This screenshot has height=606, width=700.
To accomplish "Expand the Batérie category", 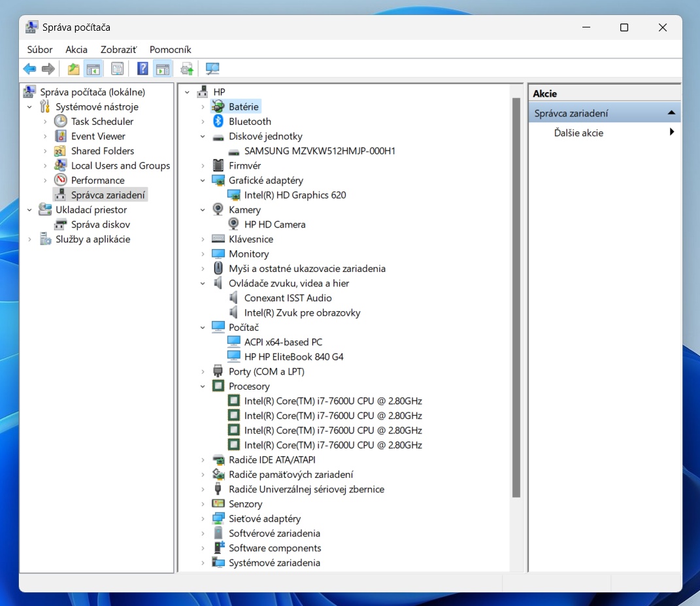I will click(203, 107).
